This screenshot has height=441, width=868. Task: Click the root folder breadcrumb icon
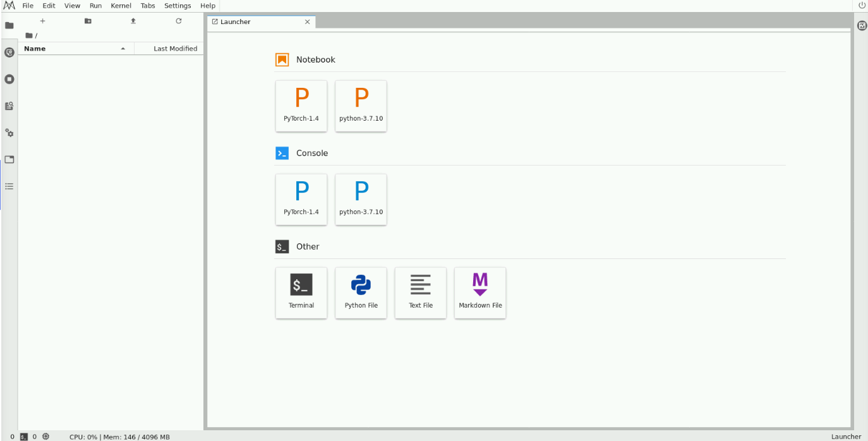point(29,35)
